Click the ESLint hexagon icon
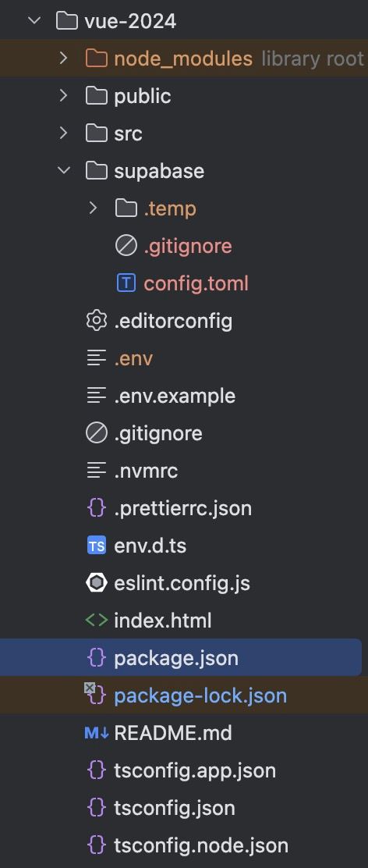368x868 pixels. (x=96, y=583)
